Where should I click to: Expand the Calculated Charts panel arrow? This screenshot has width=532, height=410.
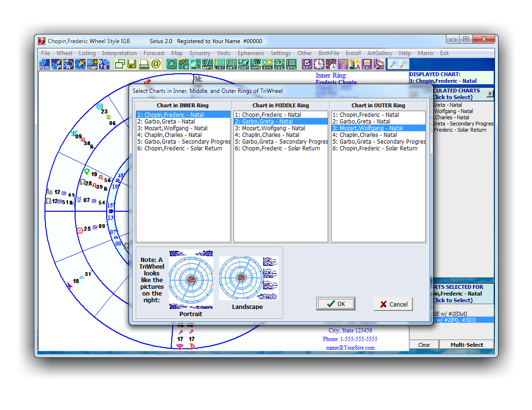[490, 93]
